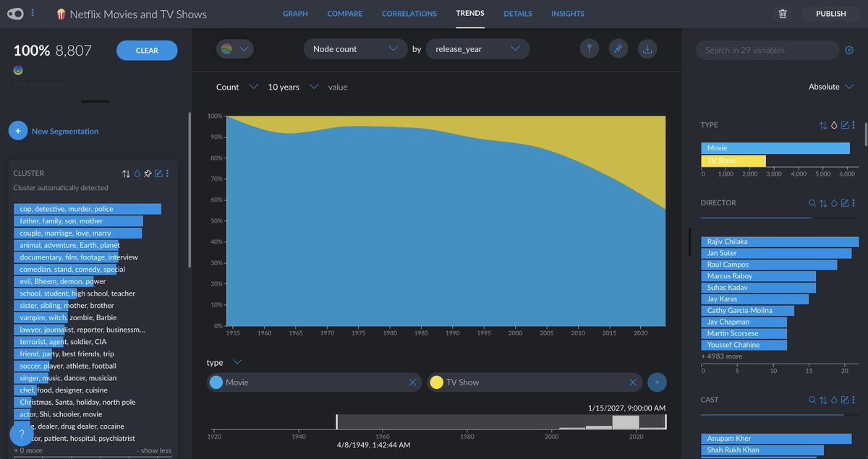Screen dimensions: 868x459
Task: Click the PUBLISH button
Action: (830, 14)
